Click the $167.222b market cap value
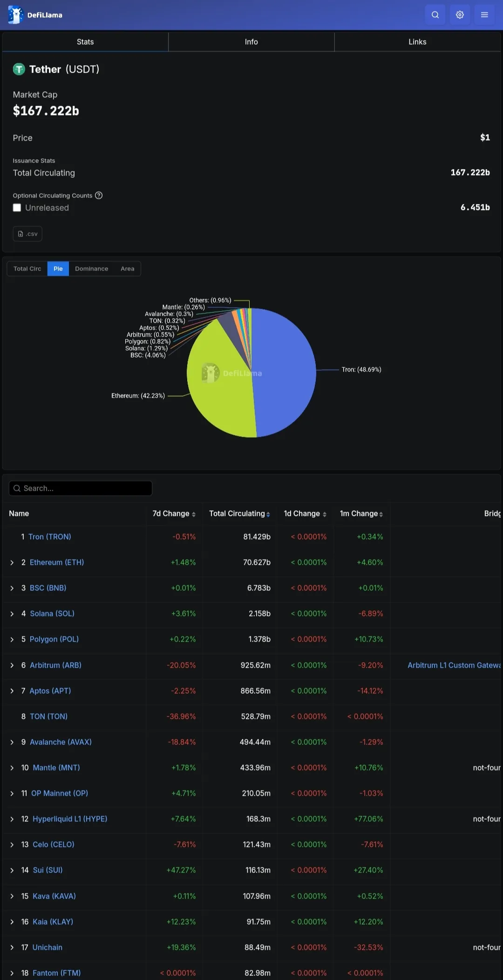 [46, 111]
